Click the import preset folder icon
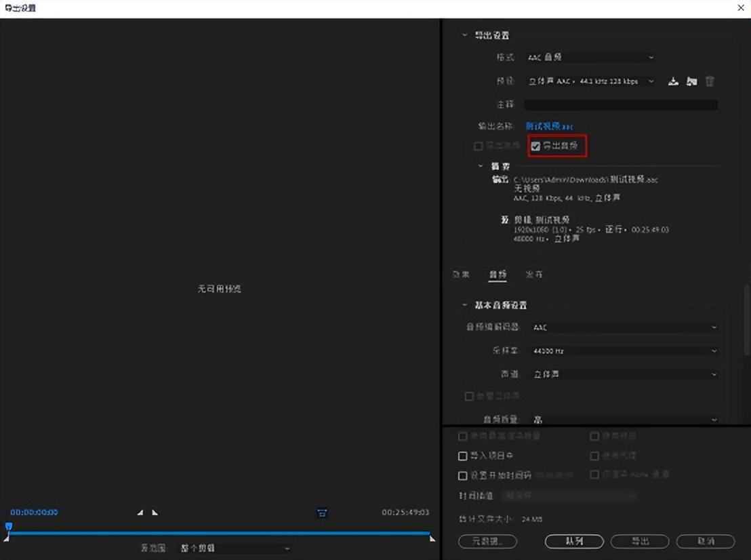The width and height of the screenshot is (751, 560). [692, 81]
